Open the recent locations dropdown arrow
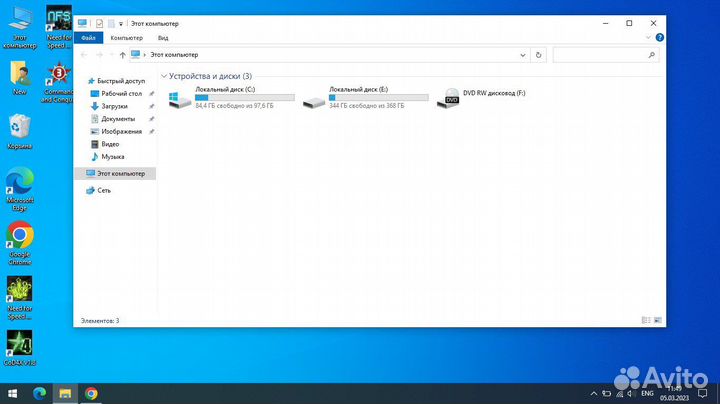This screenshot has width=720, height=404. [x=111, y=55]
